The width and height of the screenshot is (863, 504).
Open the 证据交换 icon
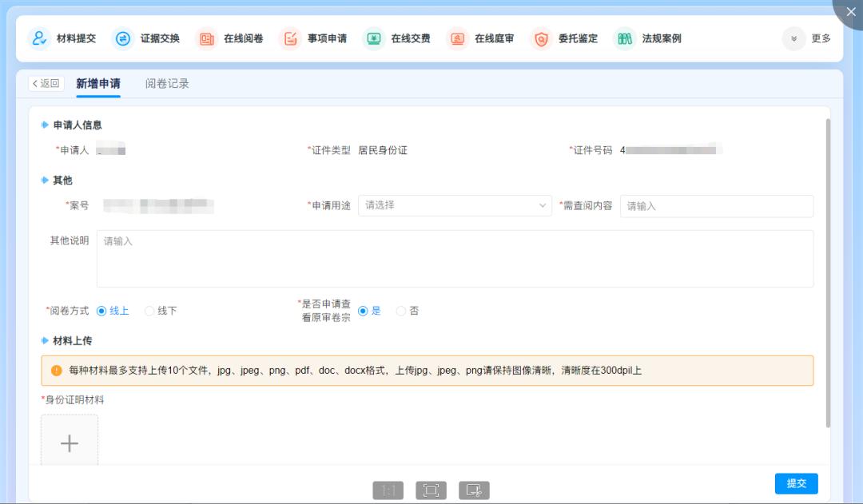123,38
